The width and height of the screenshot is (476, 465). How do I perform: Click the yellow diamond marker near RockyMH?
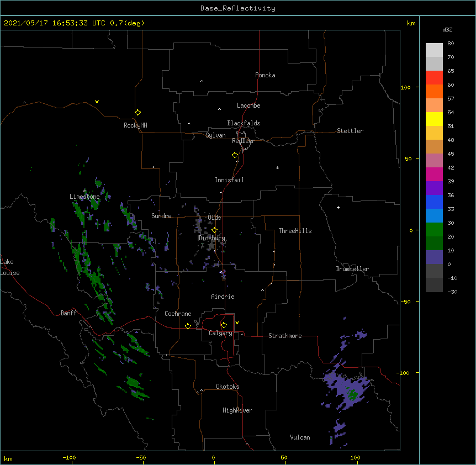(137, 113)
